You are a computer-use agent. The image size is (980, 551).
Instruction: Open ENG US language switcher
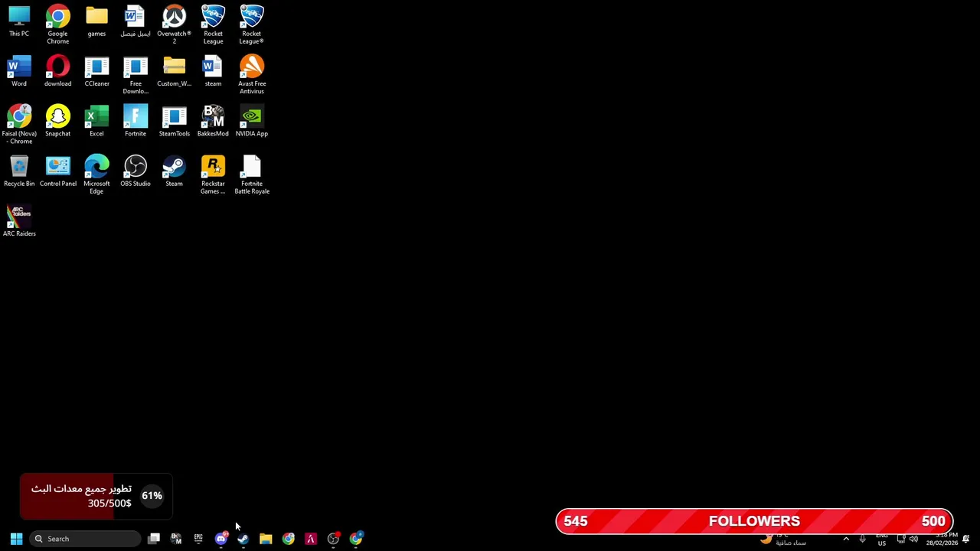pyautogui.click(x=882, y=539)
